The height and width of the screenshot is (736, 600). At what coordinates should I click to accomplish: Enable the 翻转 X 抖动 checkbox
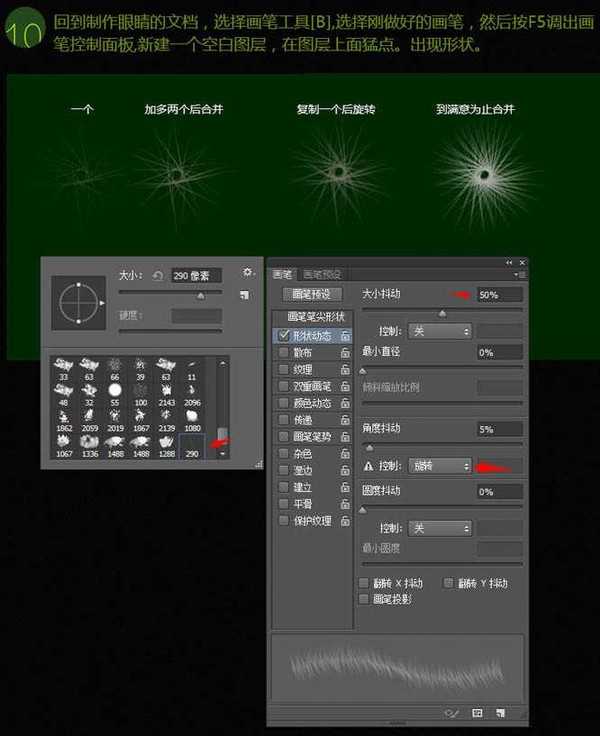tap(363, 583)
